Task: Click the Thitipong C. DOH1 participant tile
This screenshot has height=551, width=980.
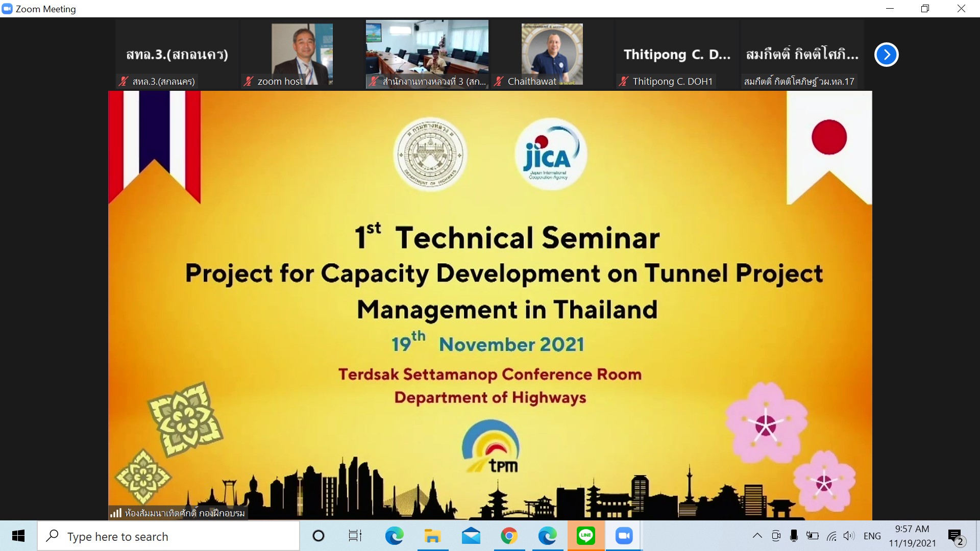Action: 677,55
